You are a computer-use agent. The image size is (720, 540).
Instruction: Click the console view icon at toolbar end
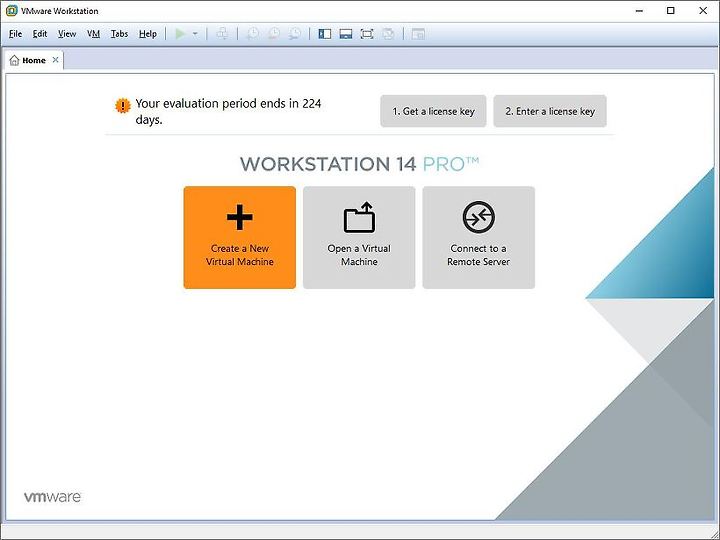click(x=418, y=34)
